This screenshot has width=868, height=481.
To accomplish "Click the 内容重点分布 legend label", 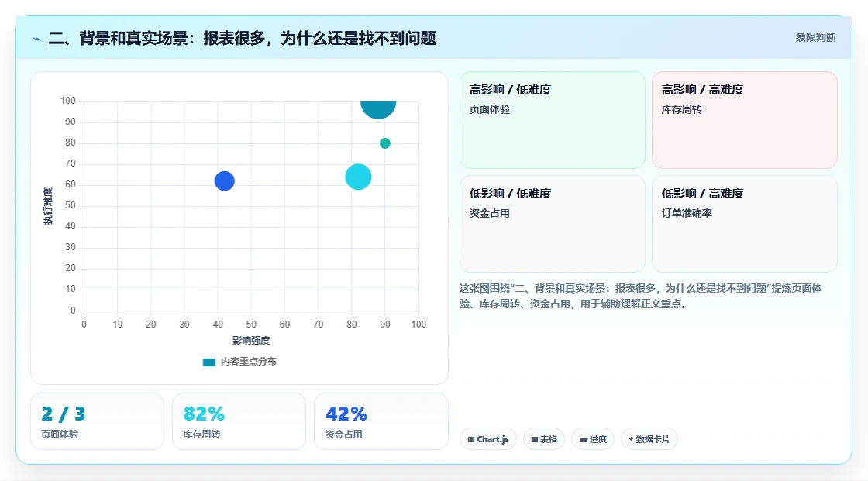I will 248,362.
